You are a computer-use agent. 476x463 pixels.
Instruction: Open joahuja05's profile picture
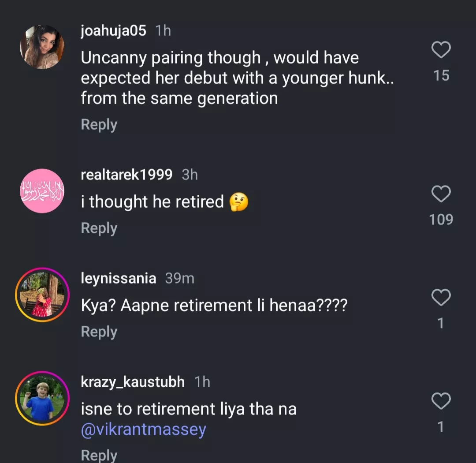[x=42, y=47]
